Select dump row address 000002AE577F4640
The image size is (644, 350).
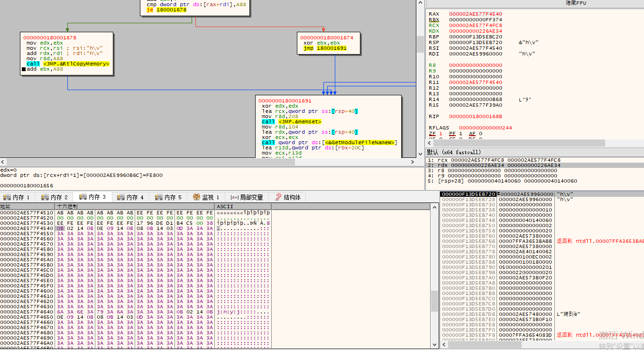(x=27, y=312)
